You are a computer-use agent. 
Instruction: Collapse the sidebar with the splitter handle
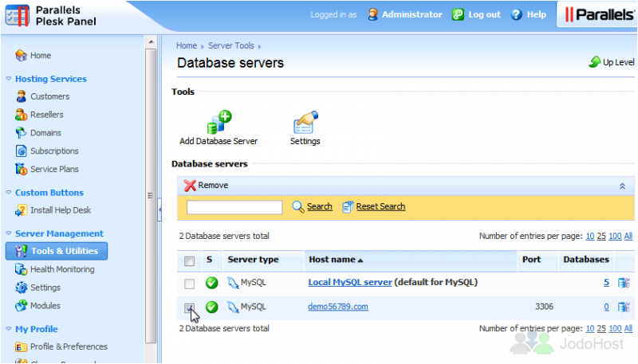click(x=159, y=209)
